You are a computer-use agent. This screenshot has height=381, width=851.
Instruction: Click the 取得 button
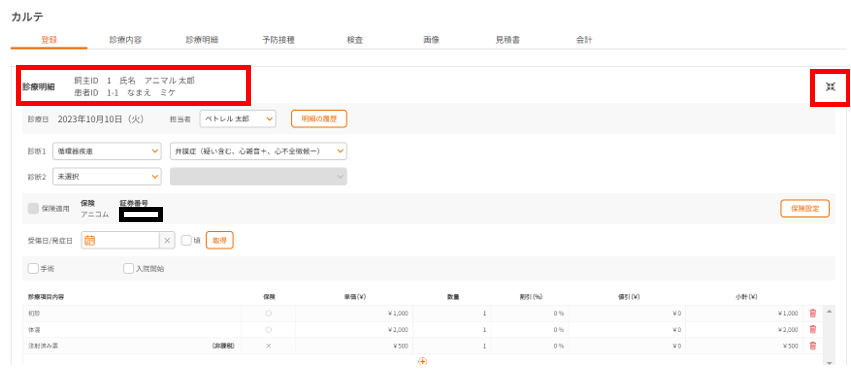220,240
